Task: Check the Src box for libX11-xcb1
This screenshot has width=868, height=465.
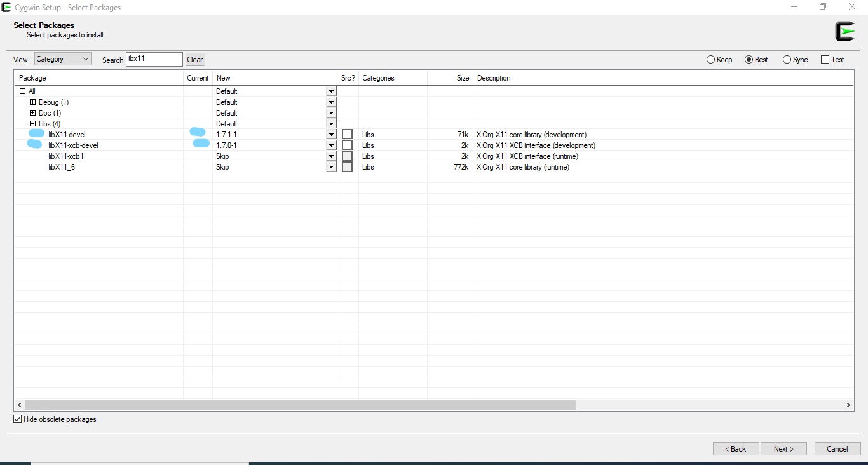Action: click(x=347, y=156)
